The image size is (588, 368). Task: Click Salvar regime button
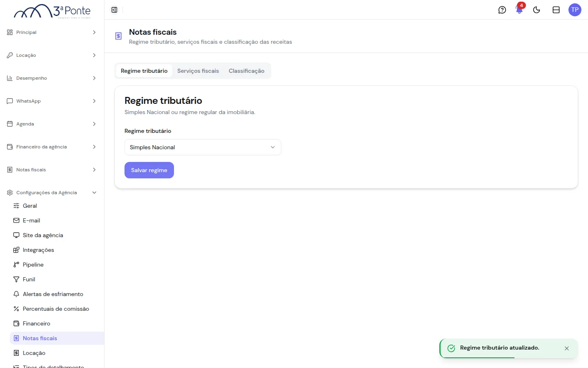149,170
